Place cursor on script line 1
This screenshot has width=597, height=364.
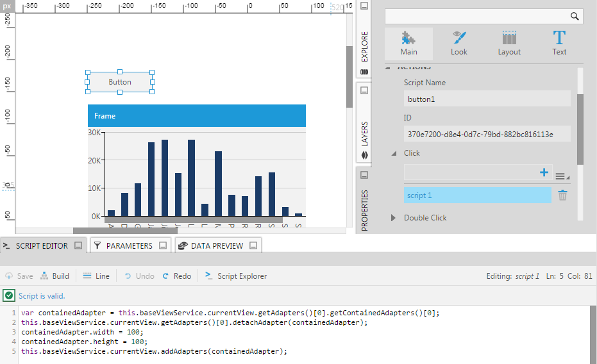(x=230, y=313)
